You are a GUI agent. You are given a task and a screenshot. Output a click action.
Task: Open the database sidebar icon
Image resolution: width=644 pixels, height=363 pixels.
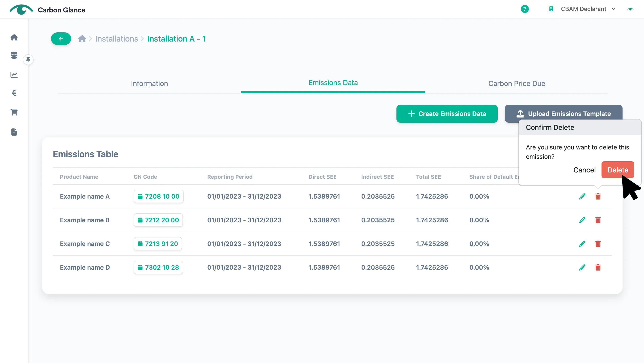(14, 55)
